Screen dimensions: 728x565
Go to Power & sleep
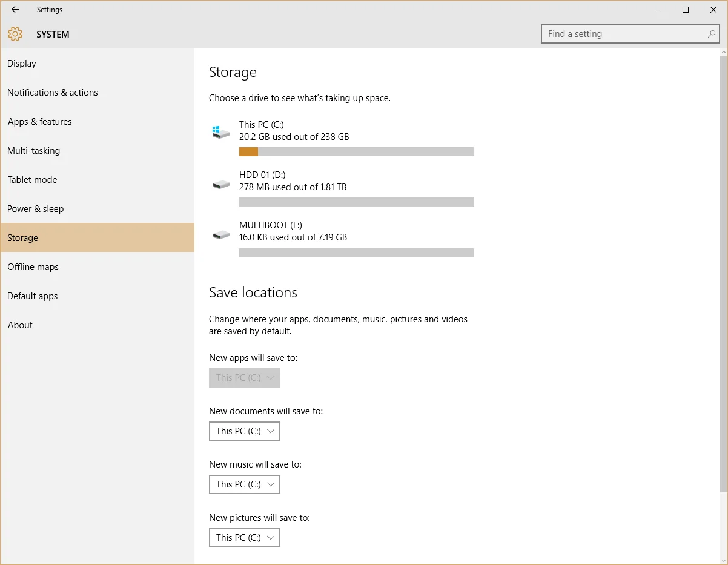coord(97,209)
